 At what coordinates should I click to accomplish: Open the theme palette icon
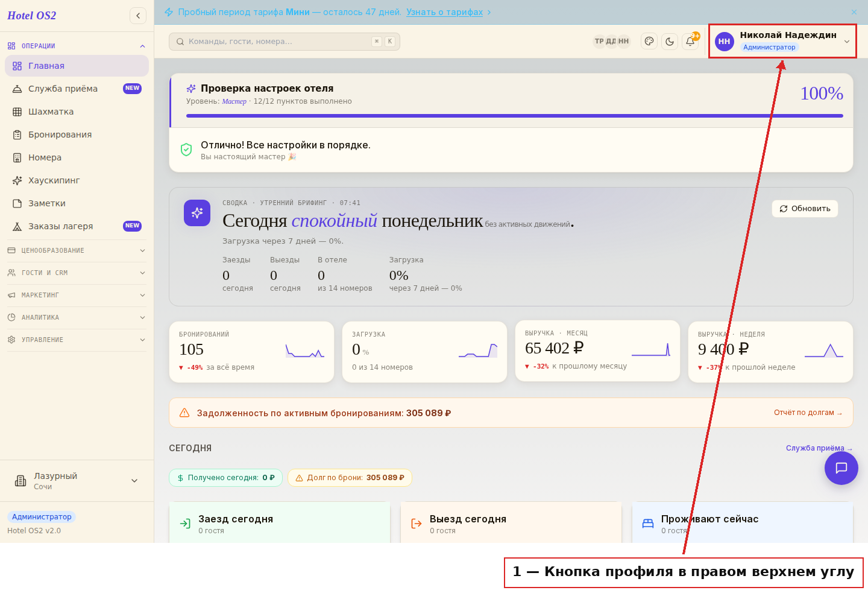point(649,41)
